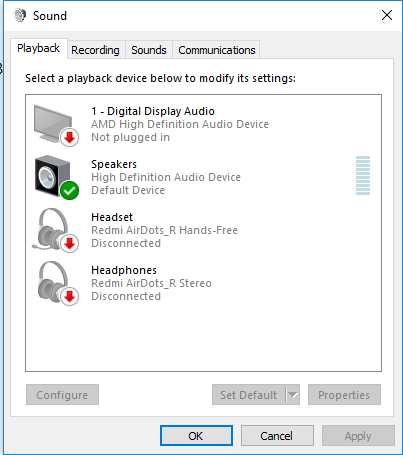Select '1 - Digital Display Audio' device name

[x=153, y=111]
